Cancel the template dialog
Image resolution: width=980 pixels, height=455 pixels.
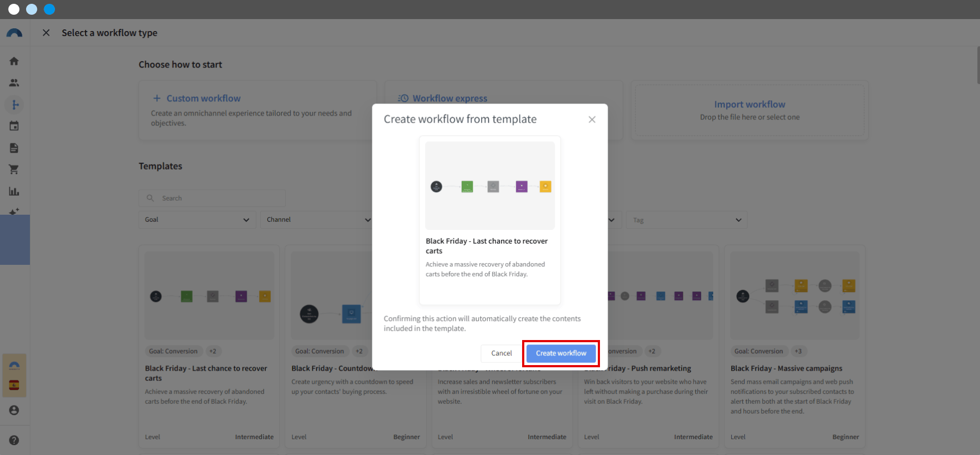pos(501,353)
